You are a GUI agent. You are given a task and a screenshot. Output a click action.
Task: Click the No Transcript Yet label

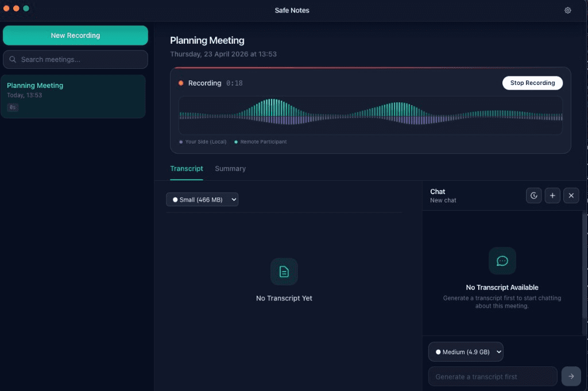pyautogui.click(x=284, y=298)
